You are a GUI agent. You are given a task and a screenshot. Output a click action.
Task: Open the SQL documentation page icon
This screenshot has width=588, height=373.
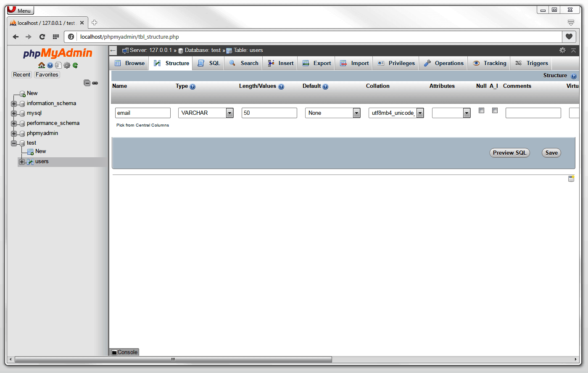click(59, 65)
